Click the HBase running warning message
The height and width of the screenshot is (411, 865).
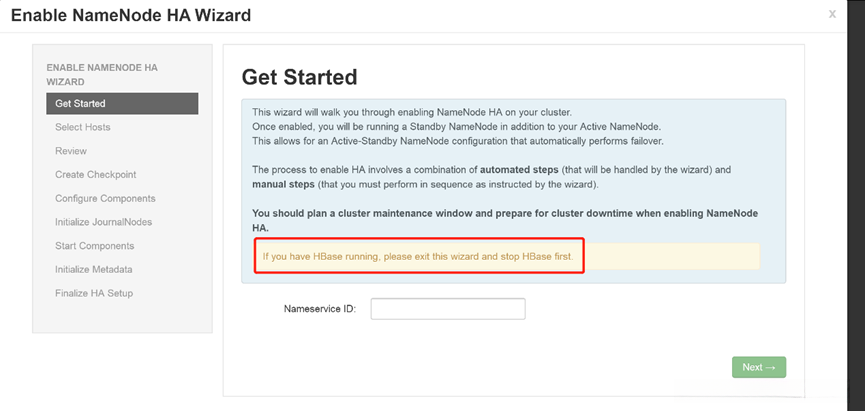click(417, 256)
